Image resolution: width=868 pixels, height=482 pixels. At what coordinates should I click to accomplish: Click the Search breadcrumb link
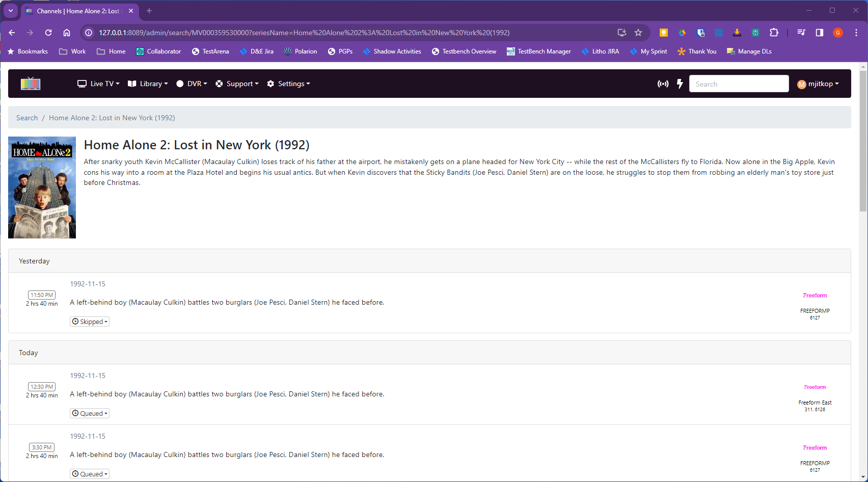[x=27, y=118]
